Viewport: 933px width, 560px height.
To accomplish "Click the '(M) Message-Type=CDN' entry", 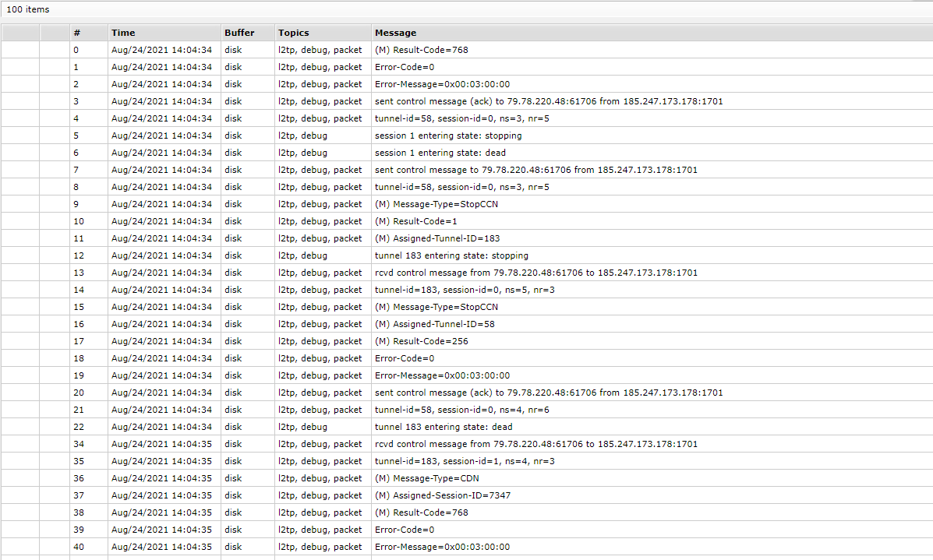I will pos(426,478).
